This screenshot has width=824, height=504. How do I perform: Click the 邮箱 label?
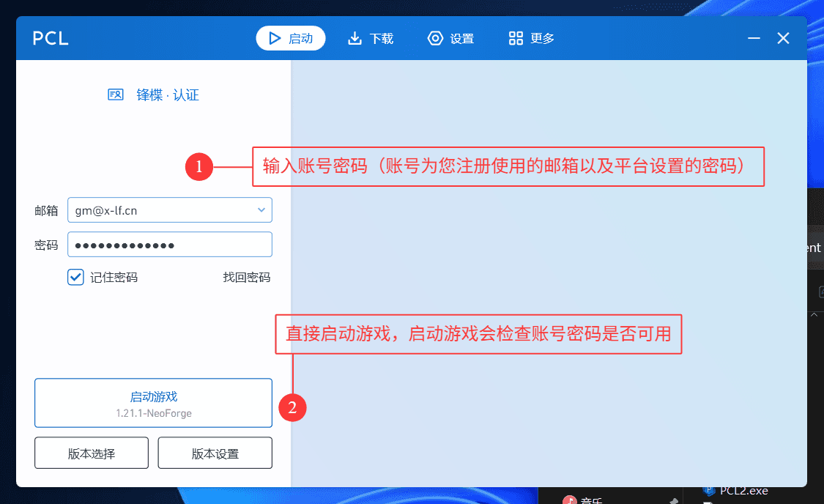point(46,211)
